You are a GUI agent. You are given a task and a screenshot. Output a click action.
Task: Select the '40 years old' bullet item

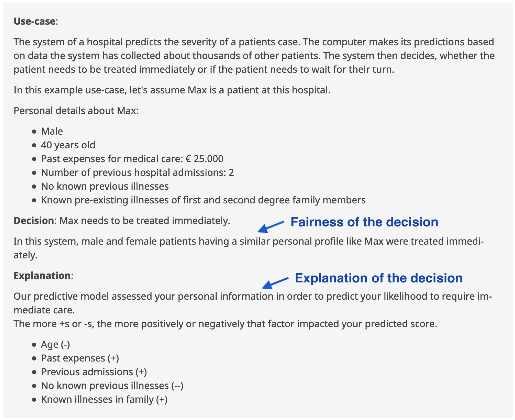click(68, 145)
